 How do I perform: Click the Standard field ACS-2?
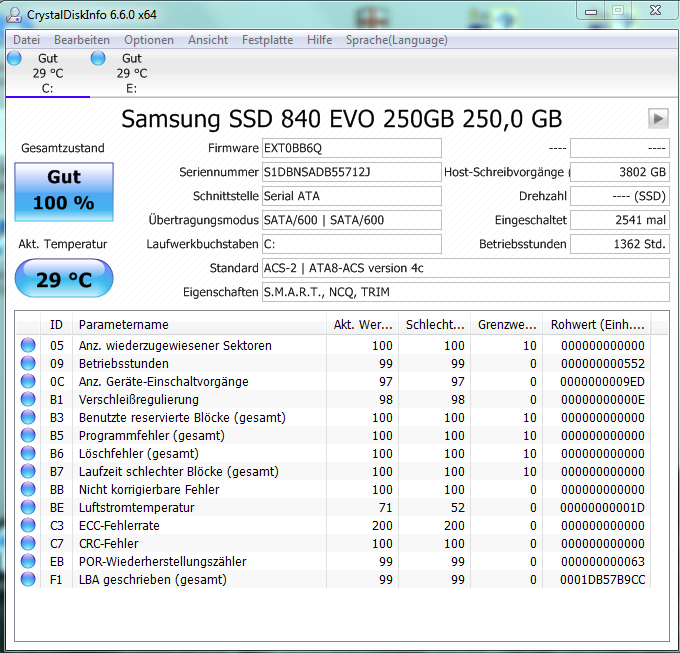[x=466, y=268]
